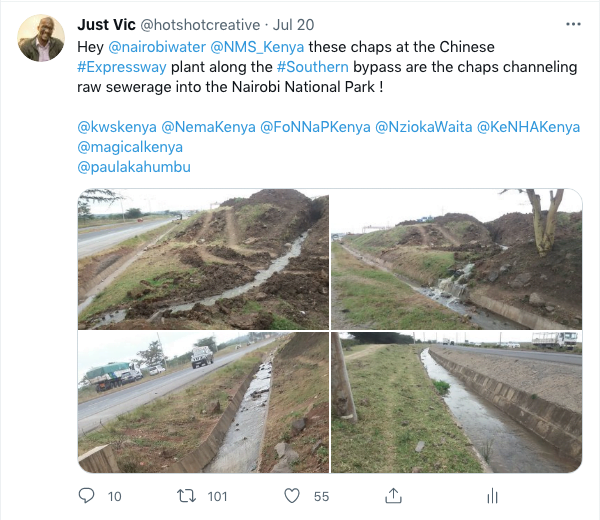Image resolution: width=600 pixels, height=520 pixels.
Task: View tweet analytics bar chart icon
Action: pos(492,496)
